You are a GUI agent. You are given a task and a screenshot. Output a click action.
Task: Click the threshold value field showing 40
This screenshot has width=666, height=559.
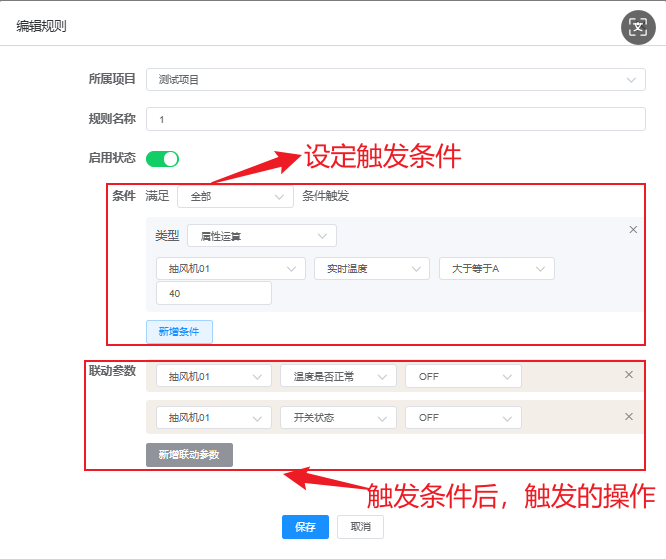214,293
